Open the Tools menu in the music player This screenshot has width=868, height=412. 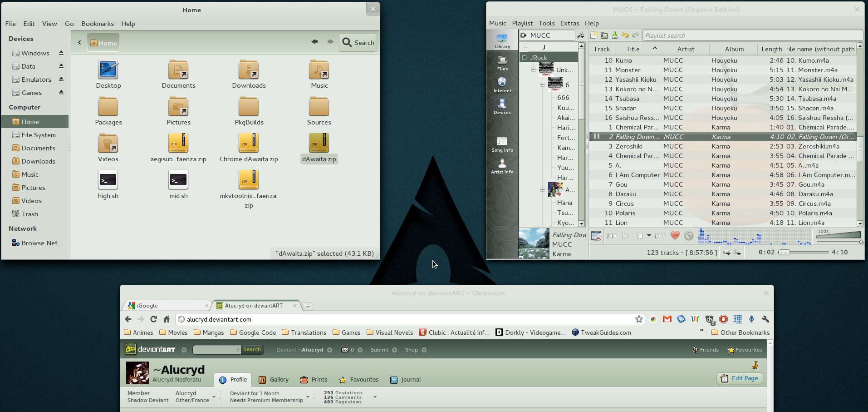tap(547, 23)
